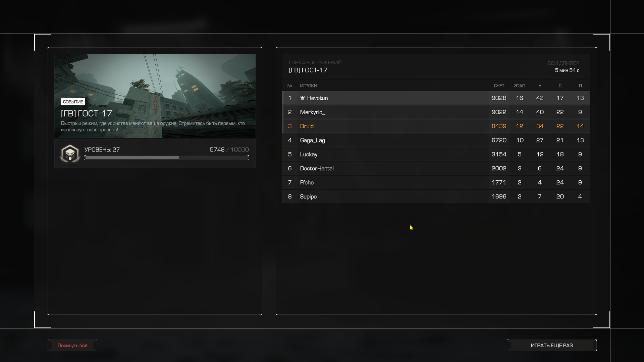Click the 'Покинуть бой' button

[72, 345]
